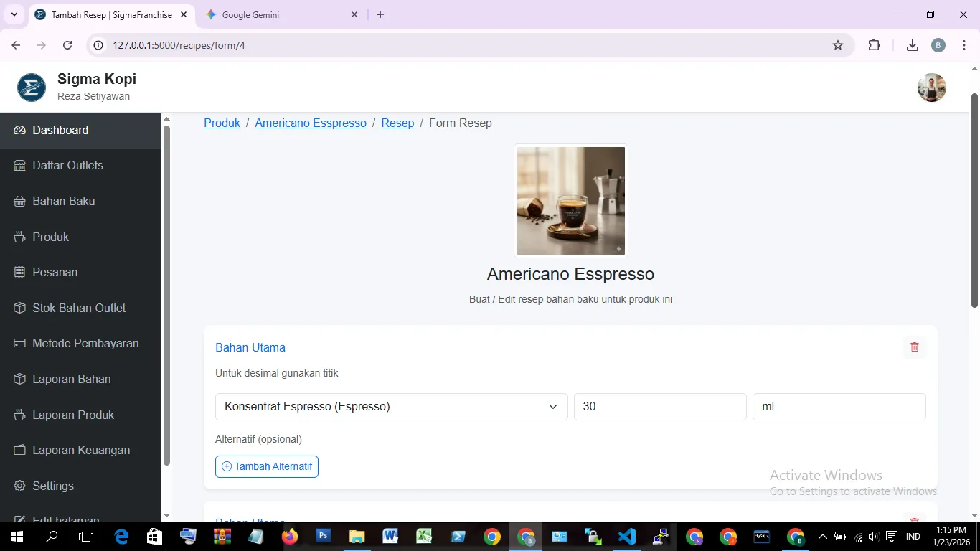
Task: Open File Explorer from the taskbar
Action: 357,537
